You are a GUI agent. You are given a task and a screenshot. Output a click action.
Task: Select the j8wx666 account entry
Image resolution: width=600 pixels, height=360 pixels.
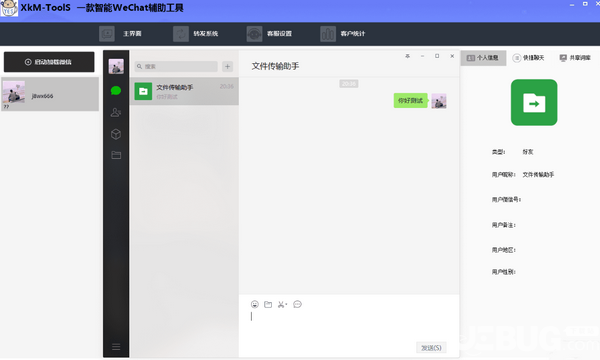50,94
